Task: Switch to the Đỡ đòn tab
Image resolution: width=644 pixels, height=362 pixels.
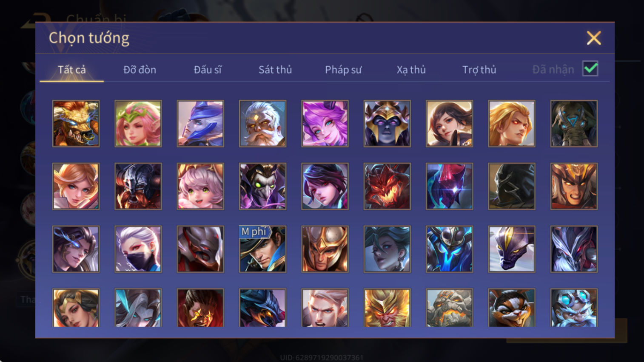Action: click(140, 70)
